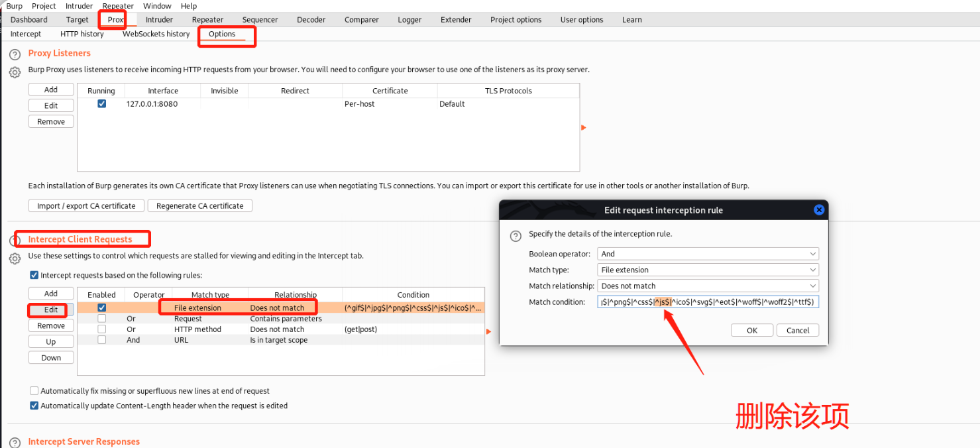980x448 pixels.
Task: Select the (get|post) condition cell
Action: pyautogui.click(x=413, y=329)
